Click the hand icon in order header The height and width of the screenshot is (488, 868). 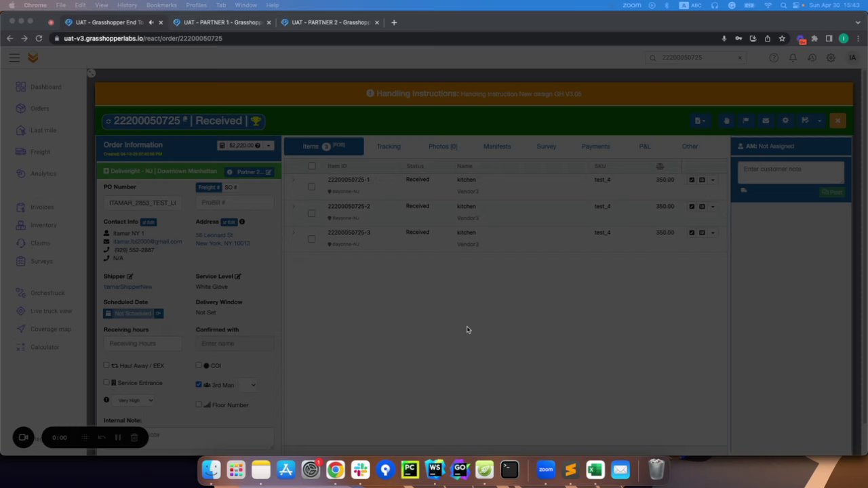726,121
